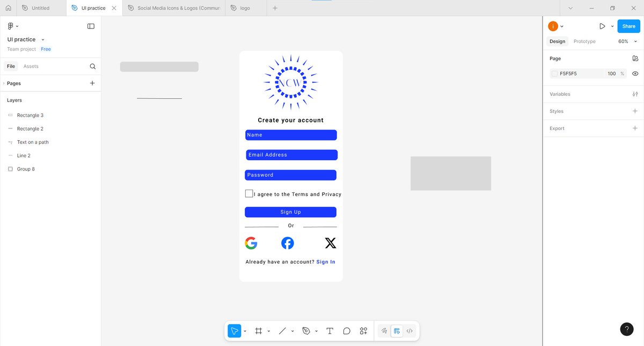Open present options chevron
The image size is (644, 346).
[x=611, y=26]
